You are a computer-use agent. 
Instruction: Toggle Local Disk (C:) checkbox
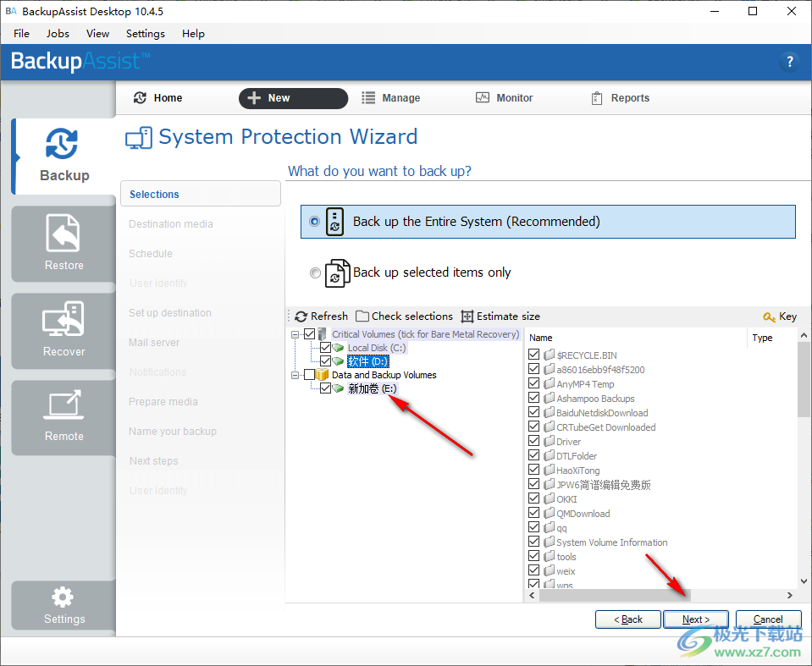326,347
